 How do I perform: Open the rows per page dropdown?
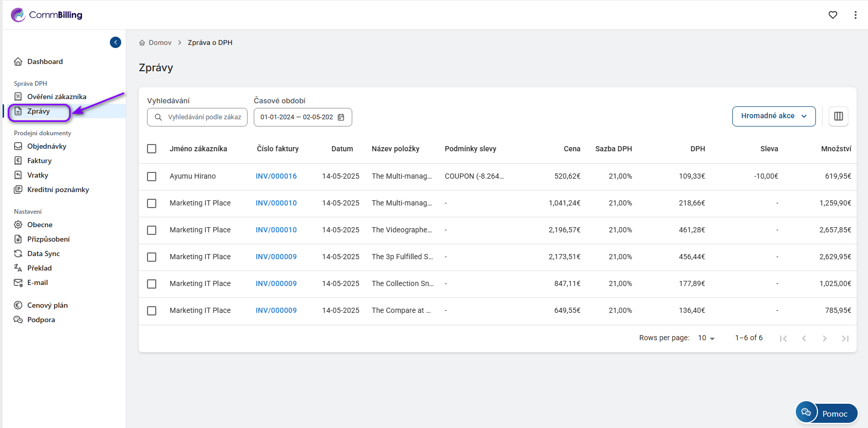click(706, 338)
